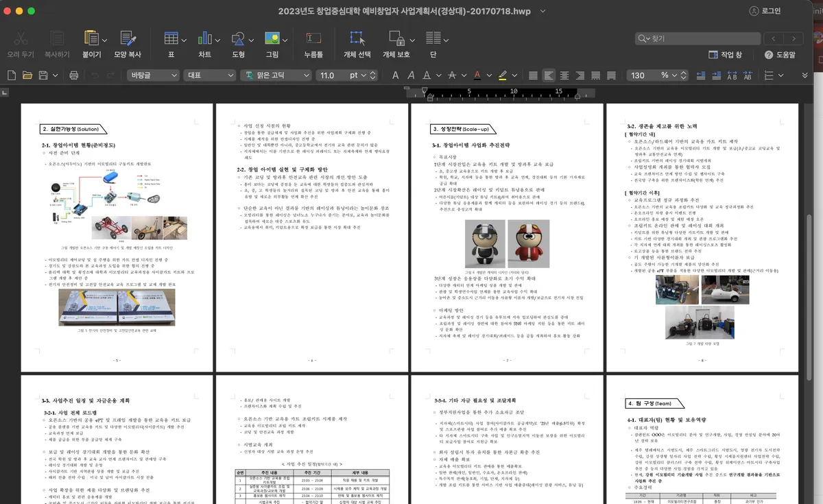Open the 대표 language dropdown
The height and width of the screenshot is (504, 823).
click(210, 75)
